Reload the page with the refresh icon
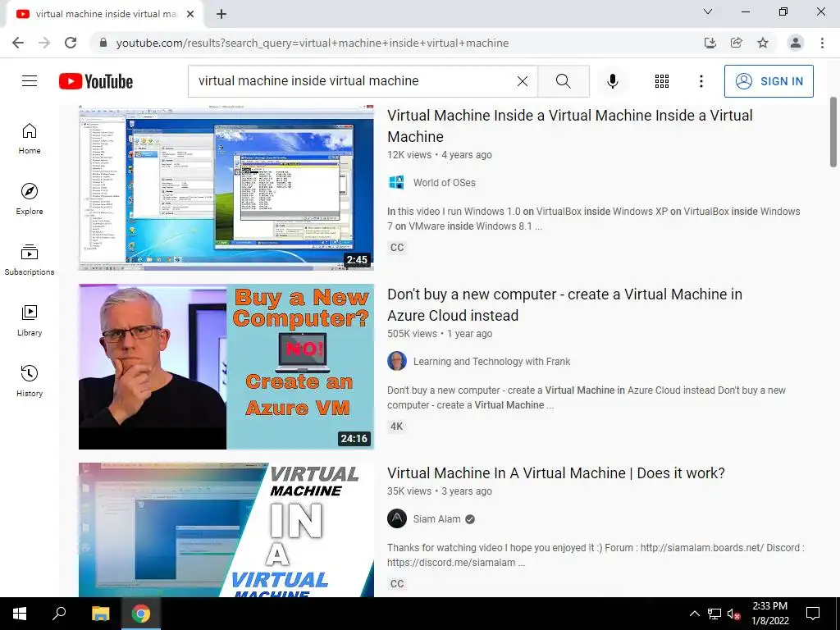The height and width of the screenshot is (630, 840). pyautogui.click(x=71, y=43)
